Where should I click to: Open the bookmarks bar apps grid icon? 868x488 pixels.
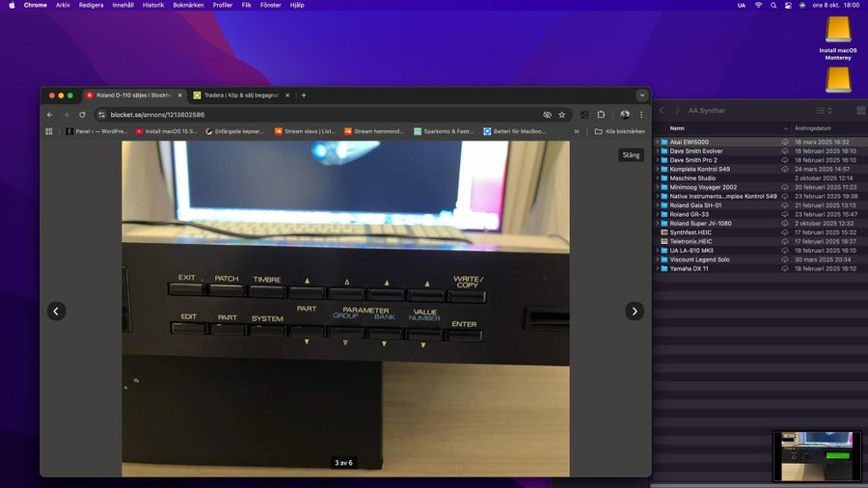tap(49, 131)
